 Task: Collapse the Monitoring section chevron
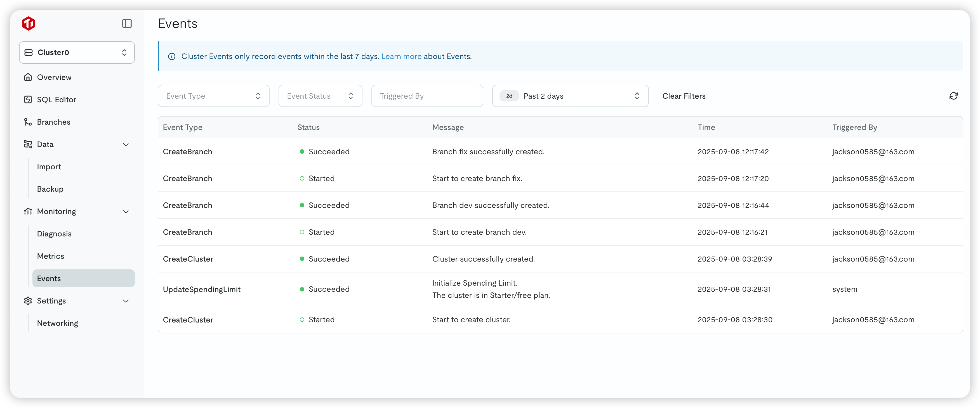click(x=126, y=212)
